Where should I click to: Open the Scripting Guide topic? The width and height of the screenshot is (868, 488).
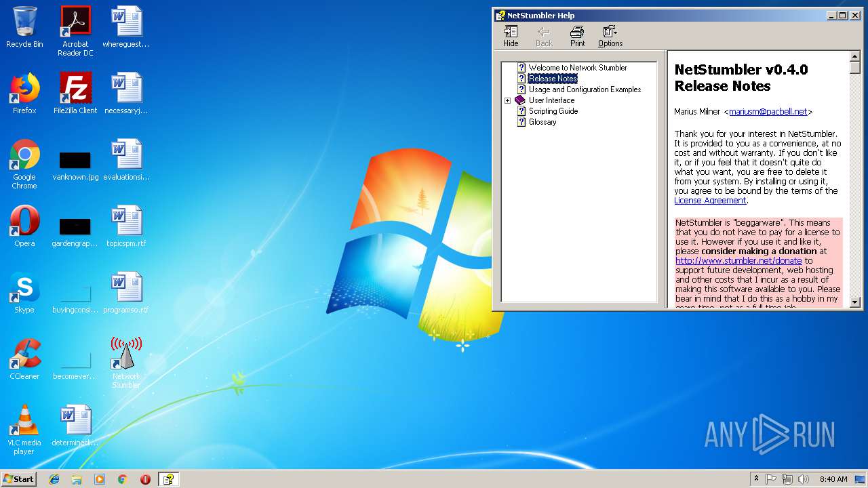pyautogui.click(x=553, y=111)
